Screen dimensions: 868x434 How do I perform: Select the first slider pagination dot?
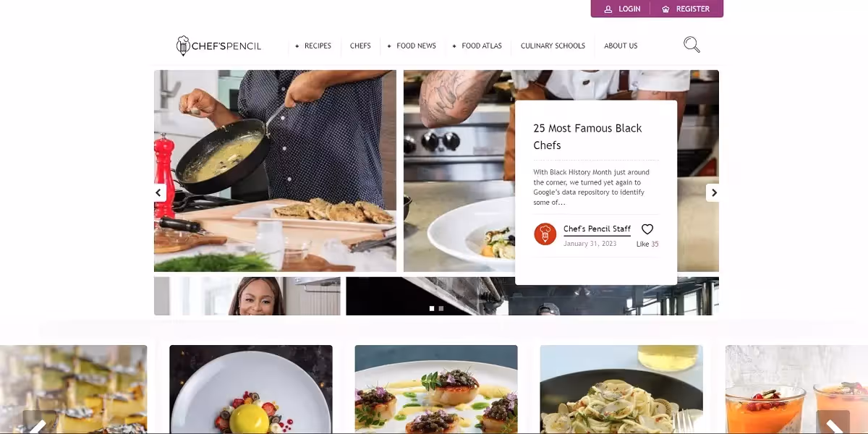(x=432, y=308)
